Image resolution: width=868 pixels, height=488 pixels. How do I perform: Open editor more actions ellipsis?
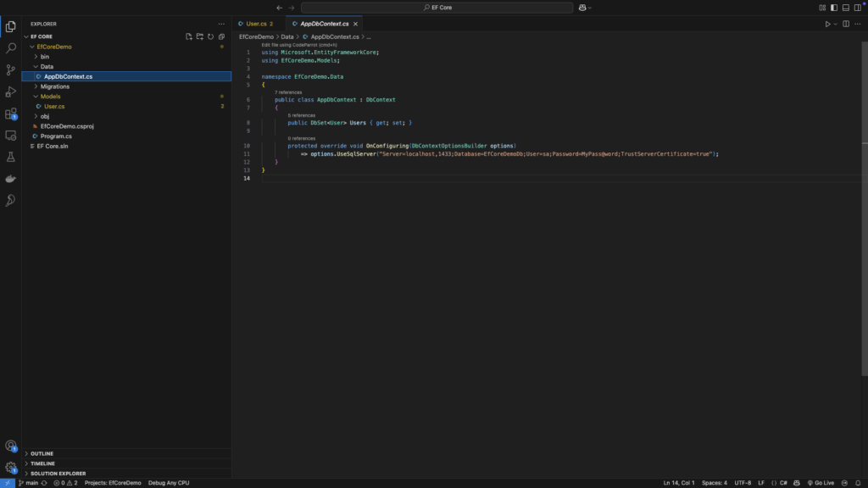coord(858,24)
